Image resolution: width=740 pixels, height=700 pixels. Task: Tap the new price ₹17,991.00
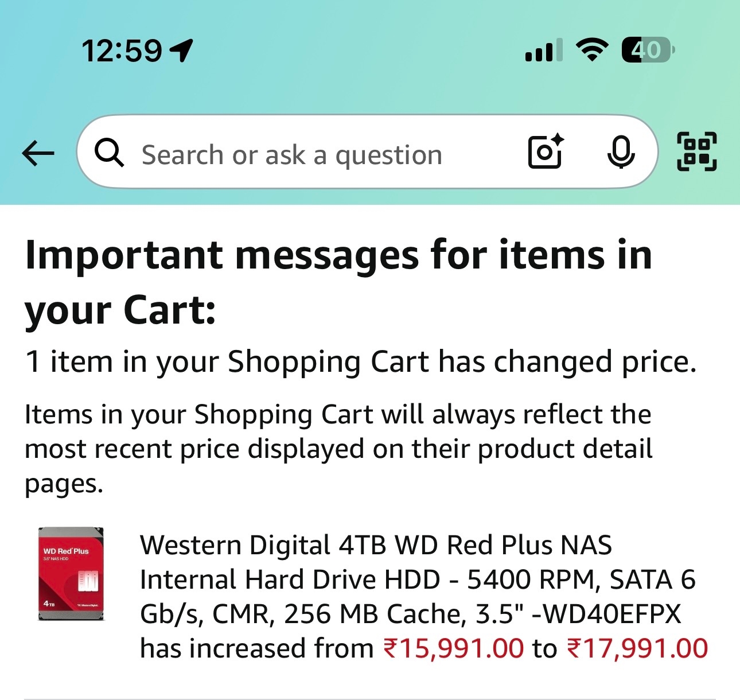[x=637, y=648]
